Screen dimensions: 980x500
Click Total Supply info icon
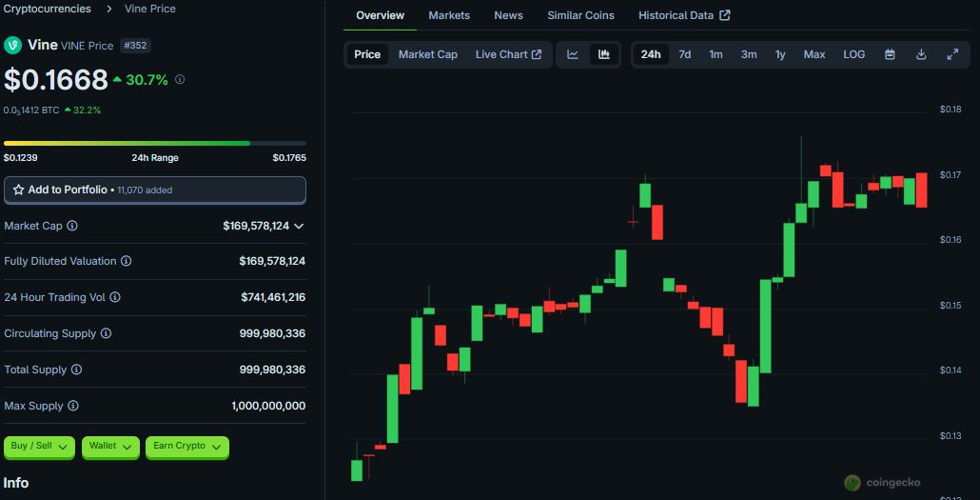coord(76,370)
